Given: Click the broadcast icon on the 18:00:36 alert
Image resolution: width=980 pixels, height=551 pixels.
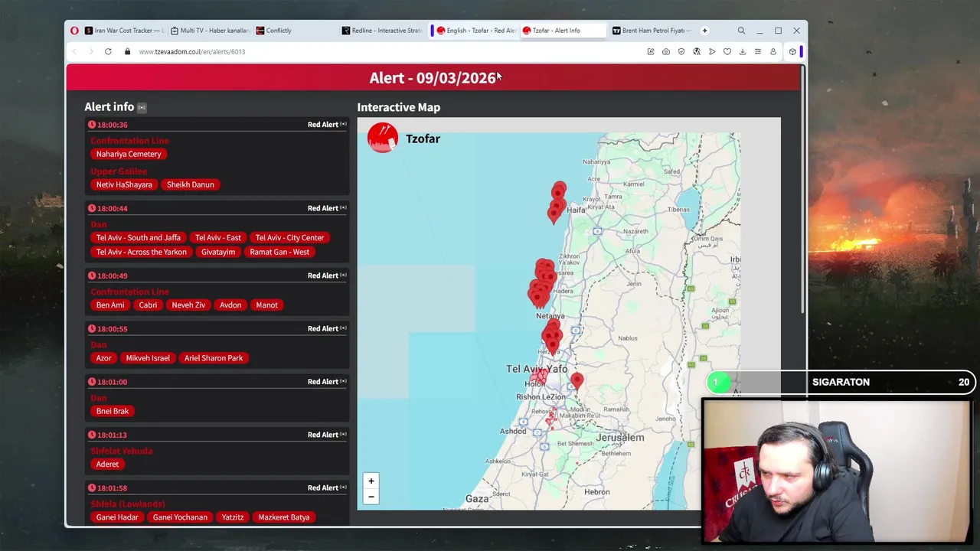Looking at the screenshot, I should 343,124.
